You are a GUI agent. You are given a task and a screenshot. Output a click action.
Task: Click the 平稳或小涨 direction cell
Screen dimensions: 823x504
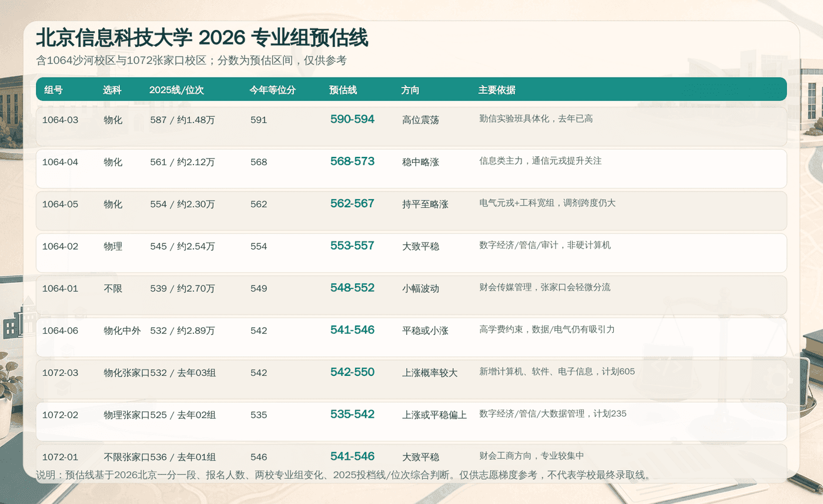point(425,331)
